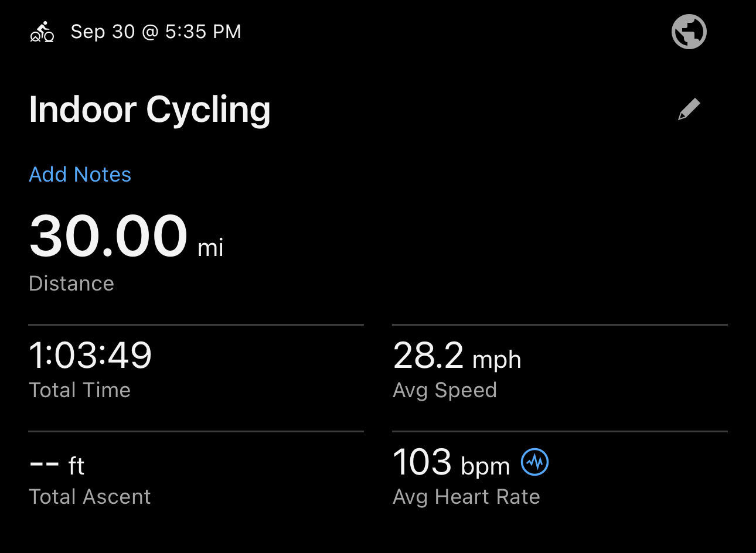Click the Sep 30 @ 5:35 PM timestamp
Screen dimensions: 756x553
156,32
